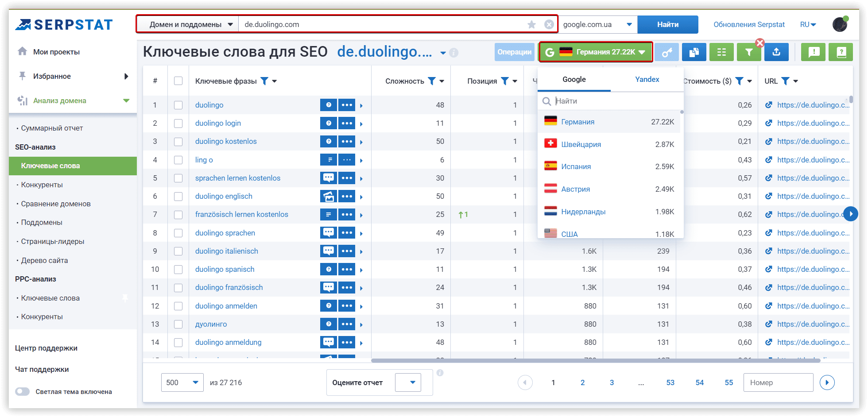
Task: Click the export upload toolbar button
Action: 776,52
